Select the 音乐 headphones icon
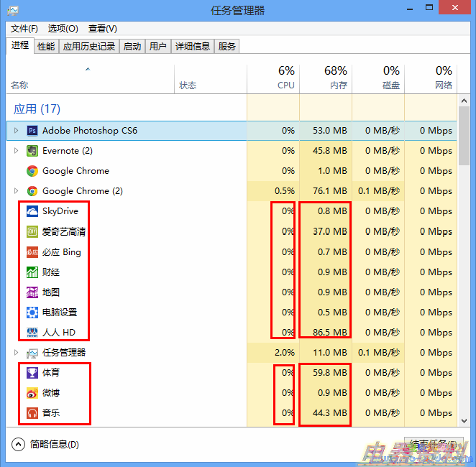This screenshot has height=467, width=476. 32,413
